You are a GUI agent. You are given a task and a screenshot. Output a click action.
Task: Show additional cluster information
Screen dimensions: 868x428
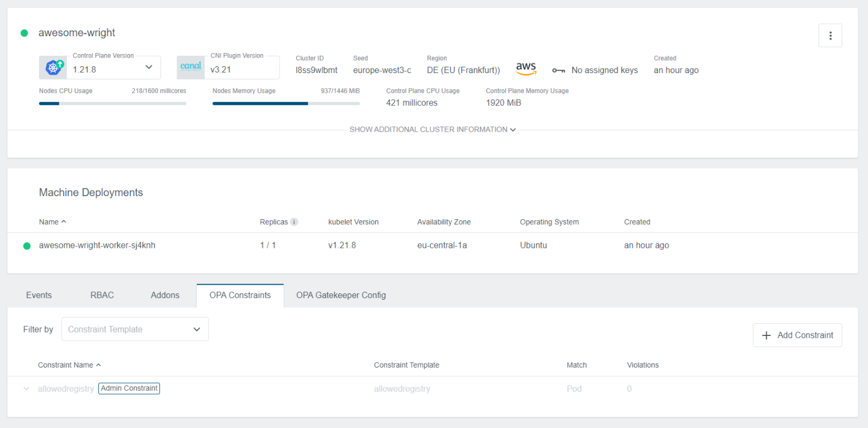[x=433, y=129]
